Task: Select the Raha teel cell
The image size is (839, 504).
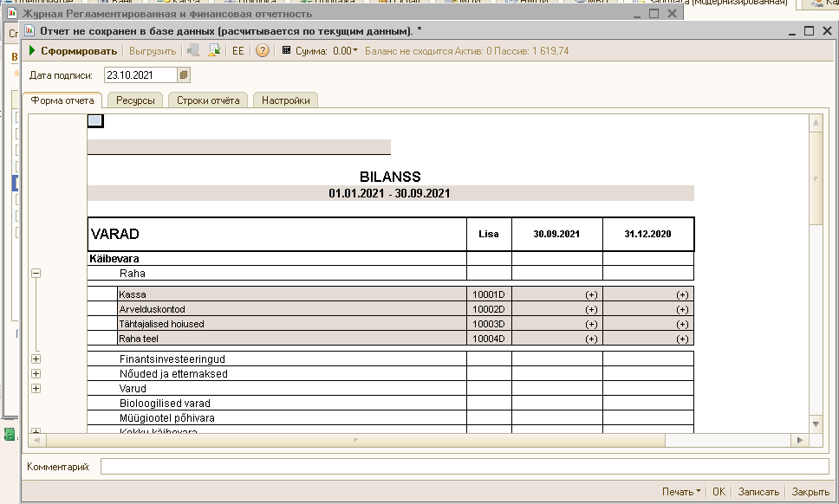Action: (292, 339)
